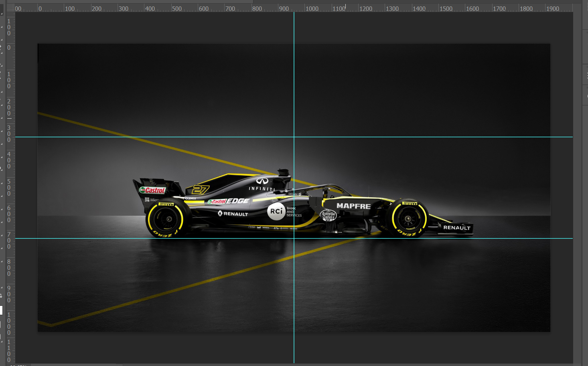
Task: Click the 100 mark on the horizontal ruler
Action: tap(70, 8)
